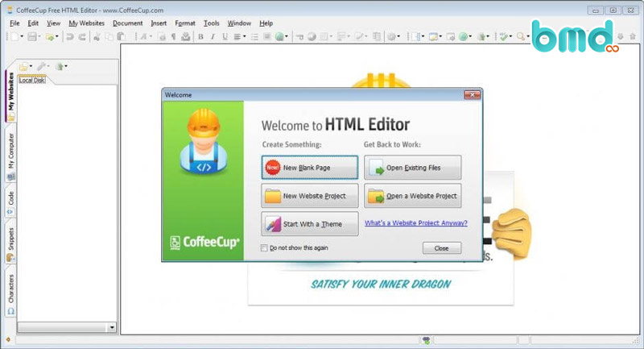Click the Cut scissors icon
644x349 pixels.
[x=97, y=37]
